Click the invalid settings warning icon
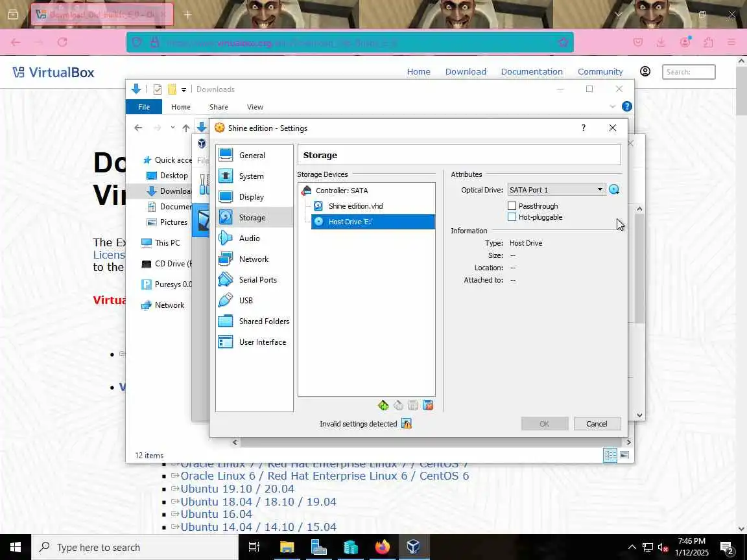Viewport: 747px width, 560px height. [407, 423]
